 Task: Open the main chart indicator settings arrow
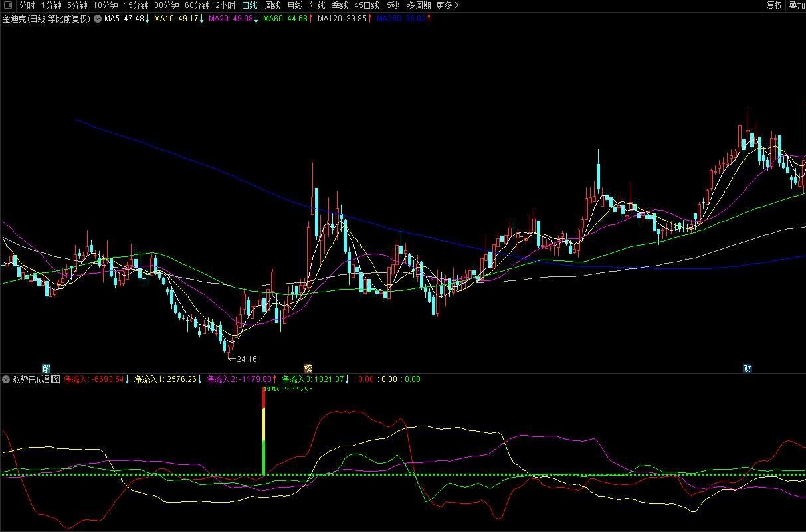pyautogui.click(x=98, y=19)
